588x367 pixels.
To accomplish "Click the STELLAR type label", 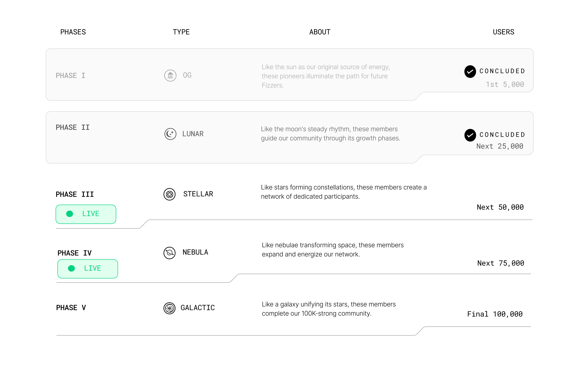I will pyautogui.click(x=198, y=194).
